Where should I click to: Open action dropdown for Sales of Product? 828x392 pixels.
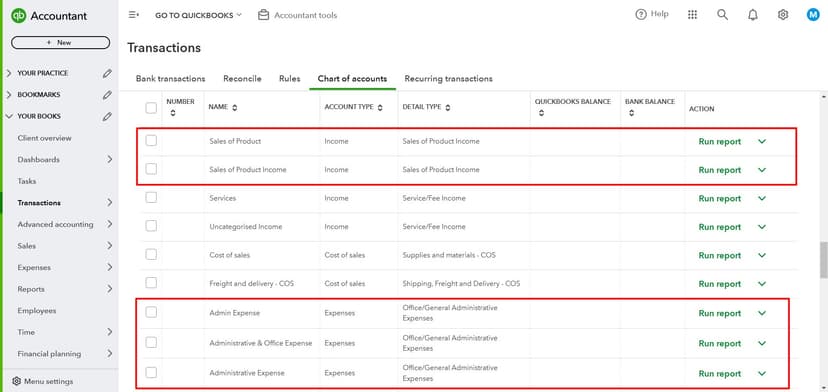pos(762,142)
